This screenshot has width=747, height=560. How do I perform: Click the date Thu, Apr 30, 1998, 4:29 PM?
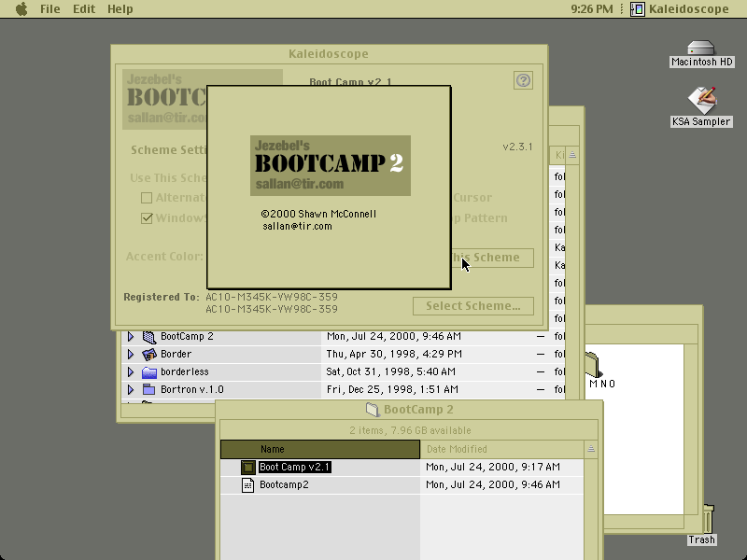(x=394, y=355)
